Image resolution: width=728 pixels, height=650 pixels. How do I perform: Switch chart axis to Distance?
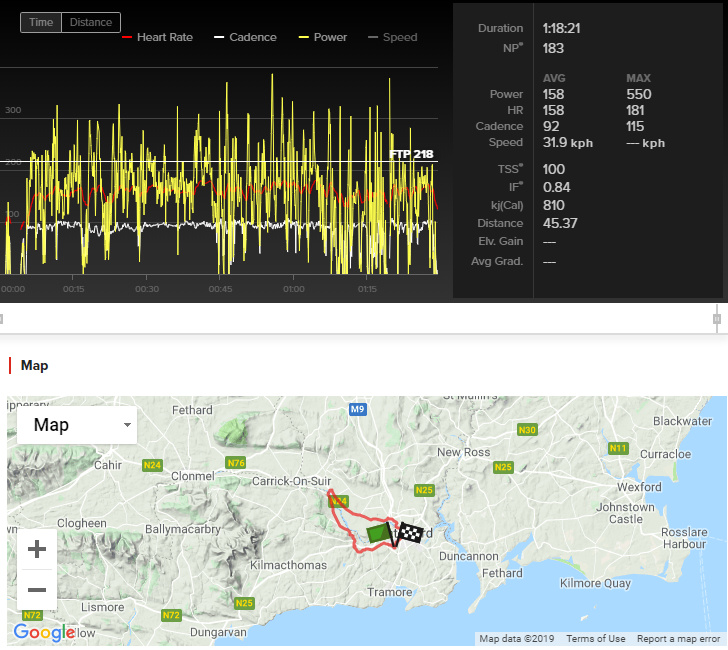[x=91, y=22]
